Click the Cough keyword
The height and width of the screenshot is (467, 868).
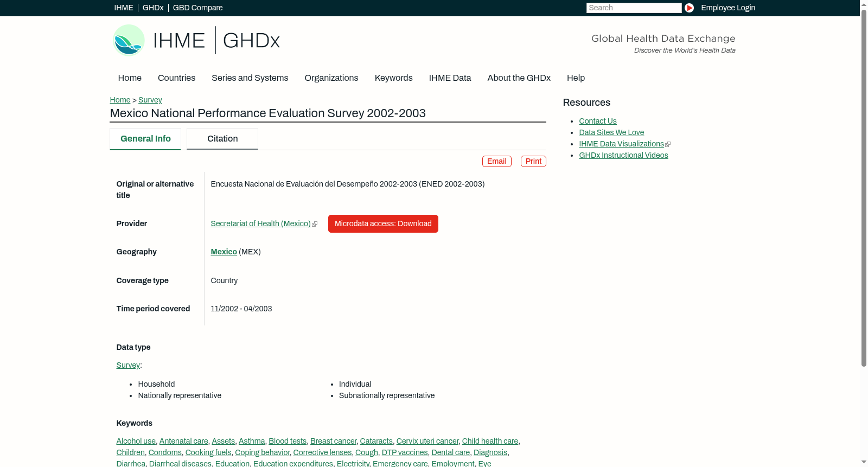[367, 452]
